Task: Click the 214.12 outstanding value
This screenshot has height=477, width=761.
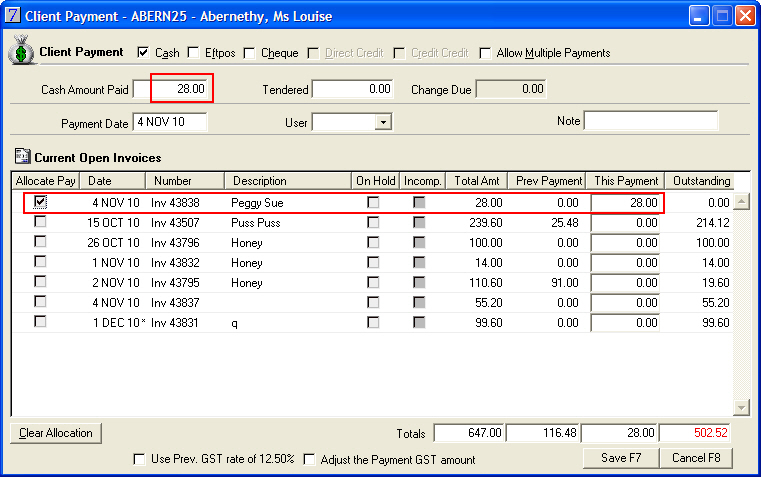Action: click(x=712, y=223)
